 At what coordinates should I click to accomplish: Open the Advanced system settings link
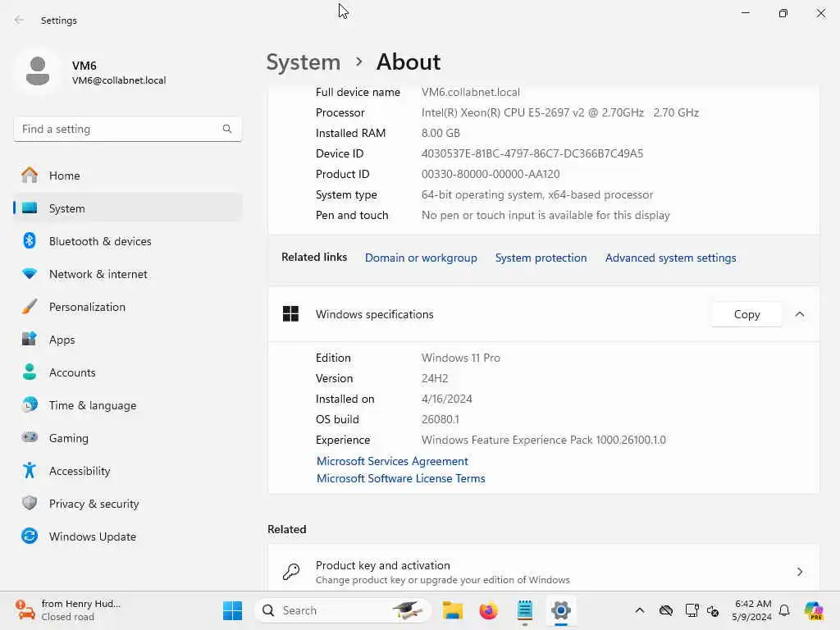point(671,258)
